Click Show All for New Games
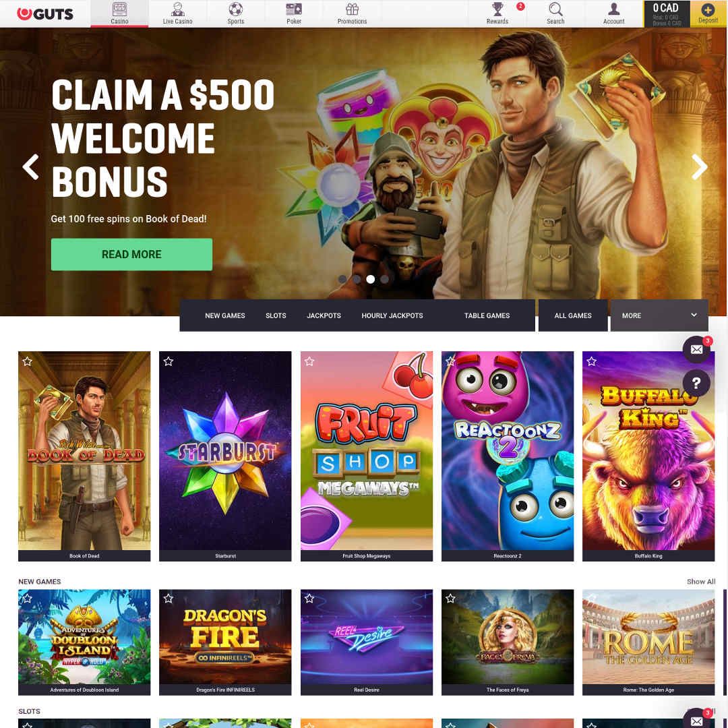Screen dimensions: 728x728 700,582
